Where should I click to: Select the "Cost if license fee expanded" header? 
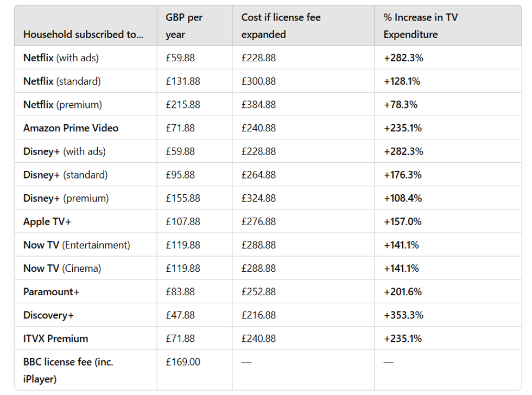point(281,26)
